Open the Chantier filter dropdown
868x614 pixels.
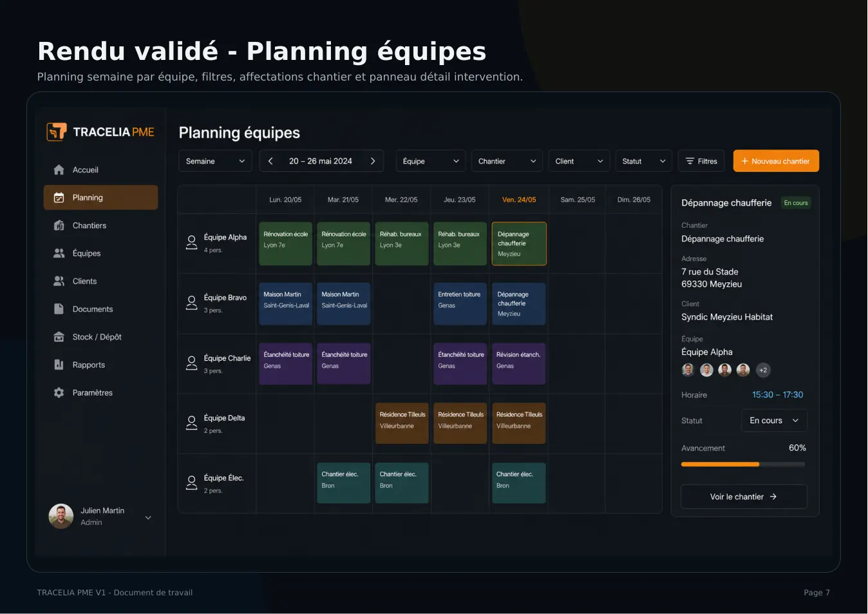click(x=507, y=161)
